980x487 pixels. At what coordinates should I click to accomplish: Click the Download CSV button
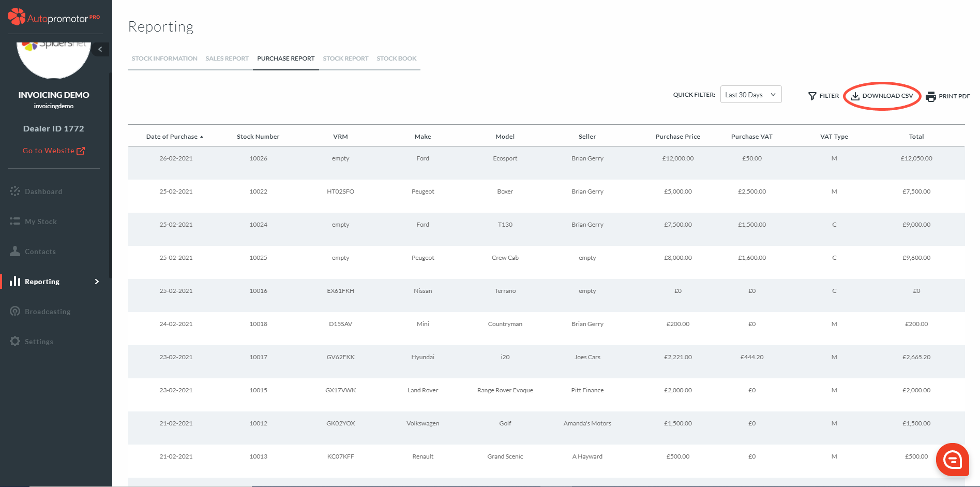tap(882, 96)
